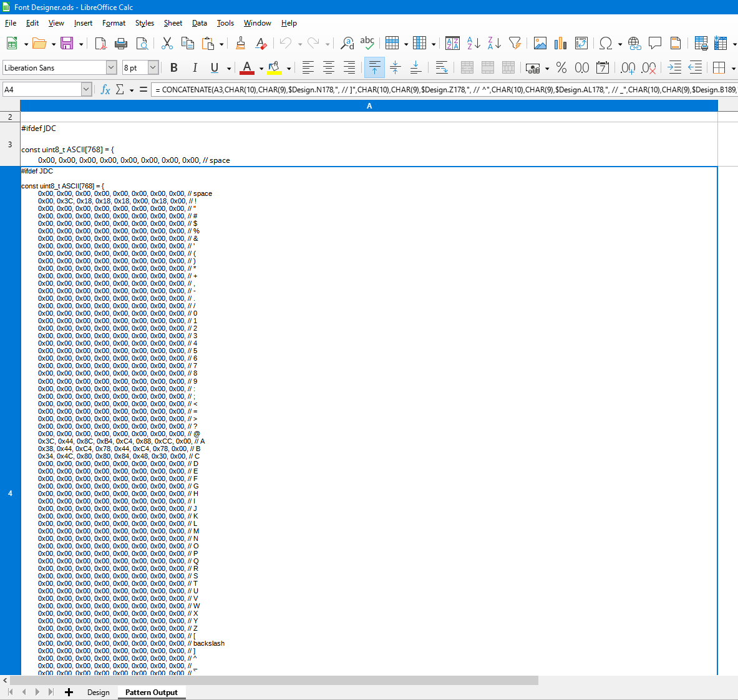
Task: Click the New spreadsheet icon
Action: 12,44
